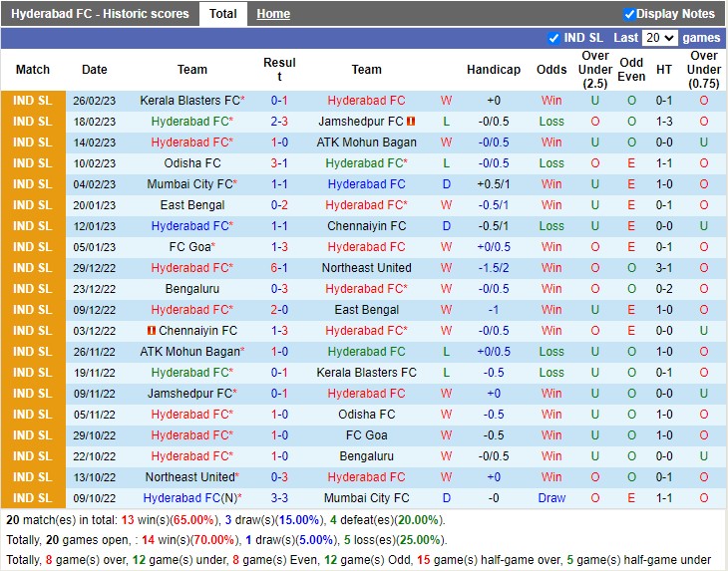Uncheck the IND SL league filter checkbox

[553, 38]
